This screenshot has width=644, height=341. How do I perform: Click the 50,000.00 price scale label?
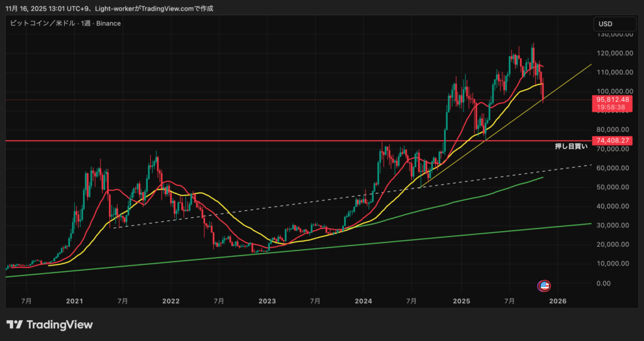613,187
